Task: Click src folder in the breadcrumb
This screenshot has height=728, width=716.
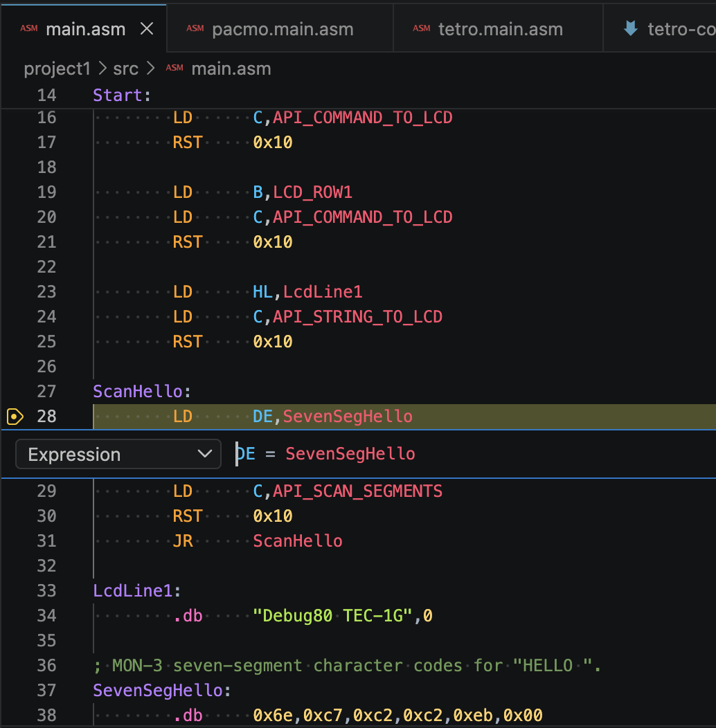Action: click(x=125, y=69)
